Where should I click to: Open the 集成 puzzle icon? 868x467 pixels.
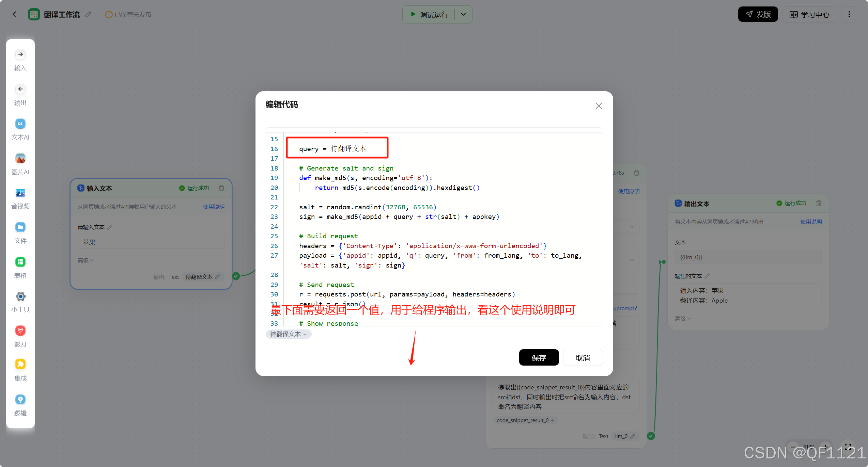[x=20, y=364]
